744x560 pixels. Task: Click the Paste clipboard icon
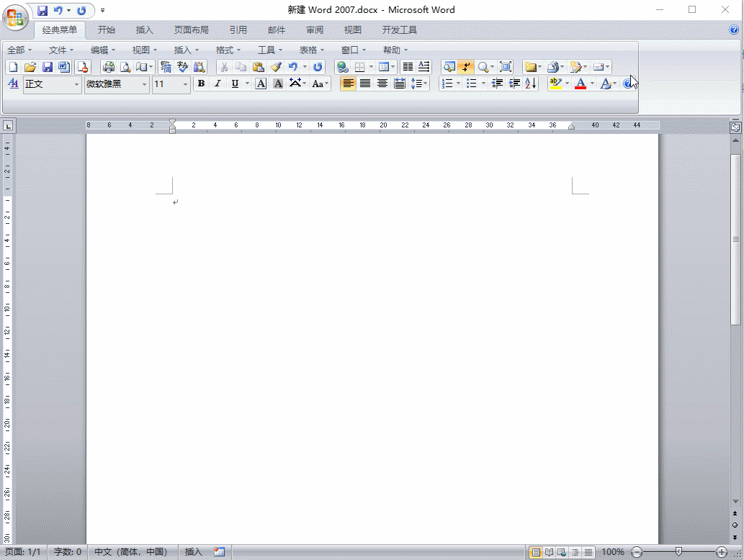click(x=259, y=67)
